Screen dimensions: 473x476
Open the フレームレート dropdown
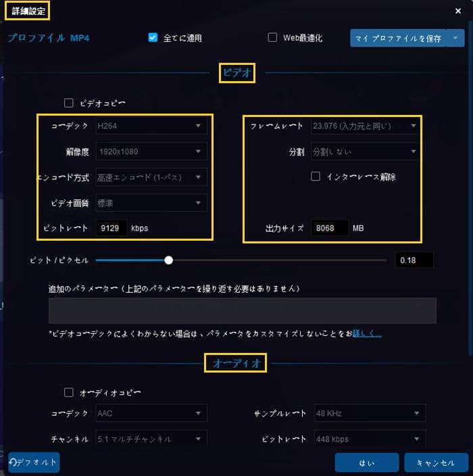point(366,126)
